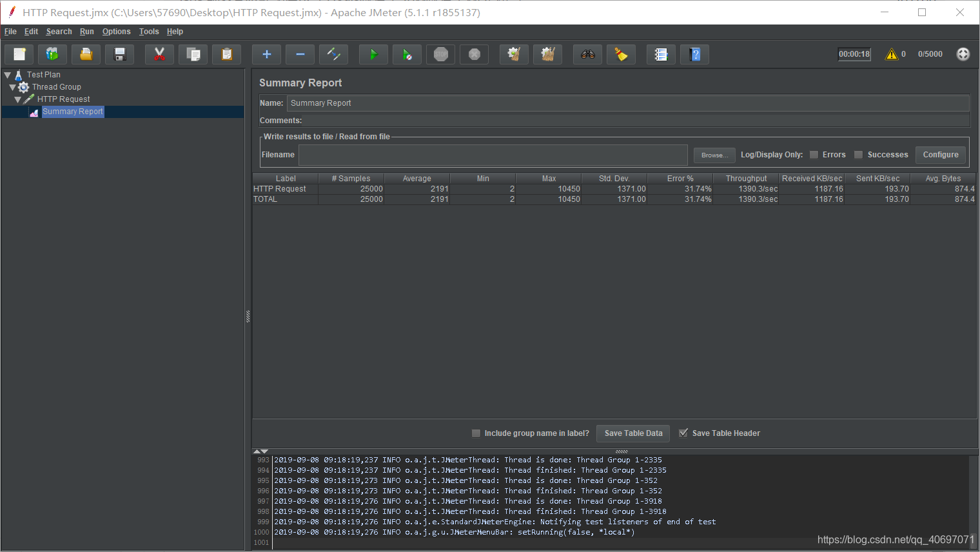Screen dimensions: 980x552
Task: Open the Search menu
Action: click(59, 32)
